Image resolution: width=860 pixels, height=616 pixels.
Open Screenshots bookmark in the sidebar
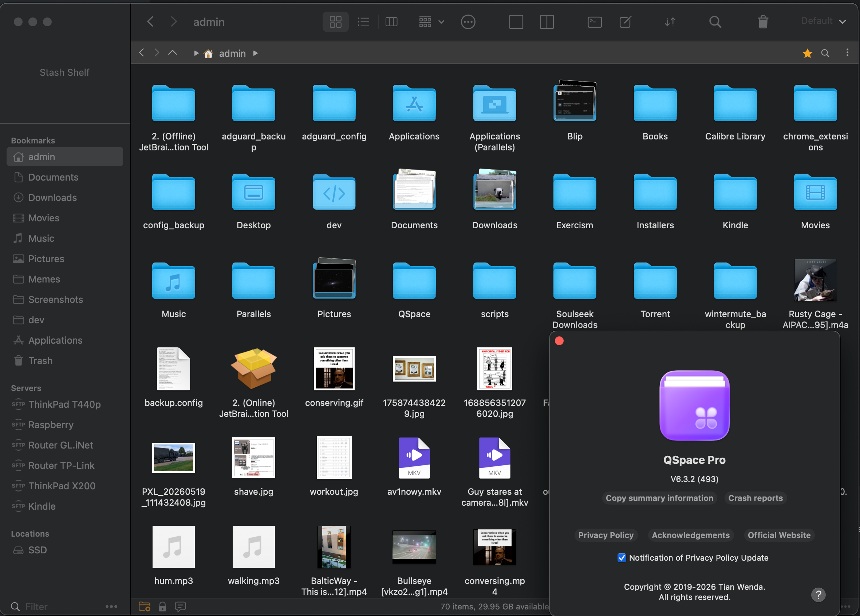click(65, 300)
